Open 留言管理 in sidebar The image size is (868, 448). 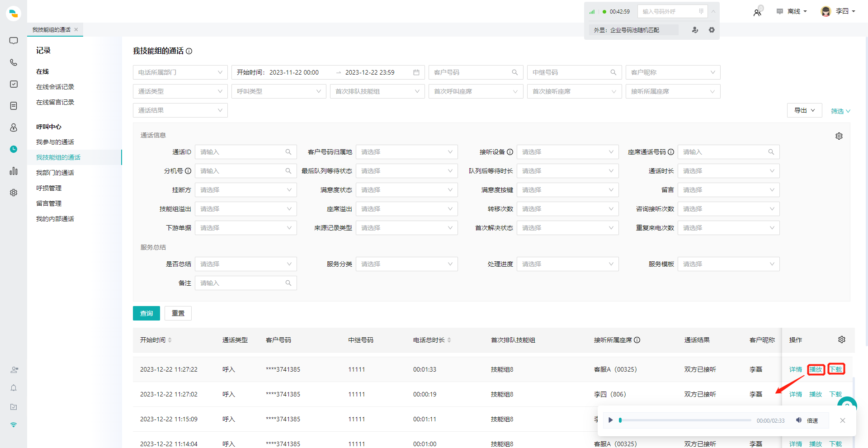(49, 203)
